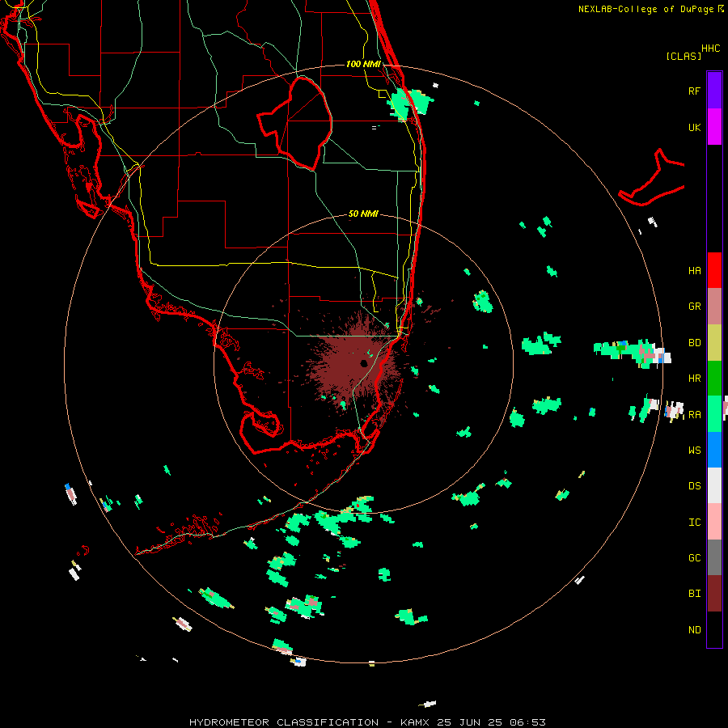Click the "HYDROMETEOR CLASSIFICATION" title text

click(284, 722)
